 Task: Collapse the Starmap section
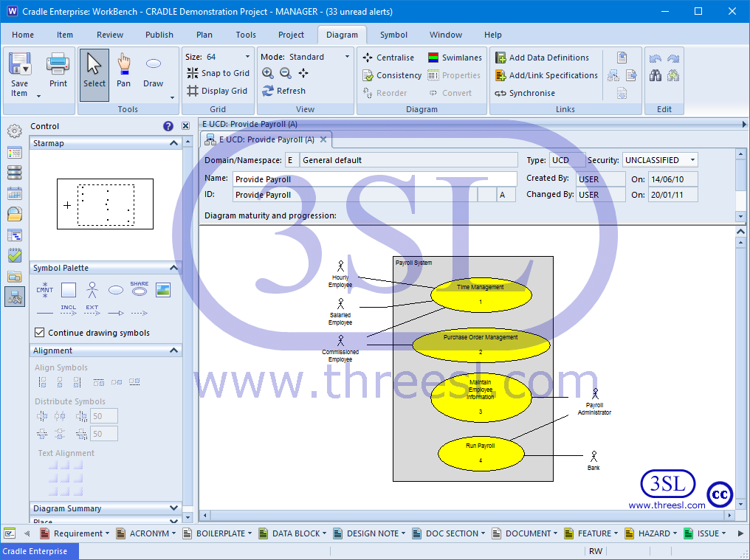(x=173, y=143)
